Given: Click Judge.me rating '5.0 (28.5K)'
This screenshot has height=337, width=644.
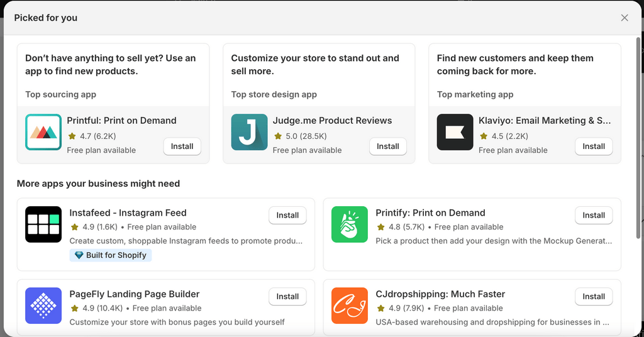Looking at the screenshot, I should point(306,136).
